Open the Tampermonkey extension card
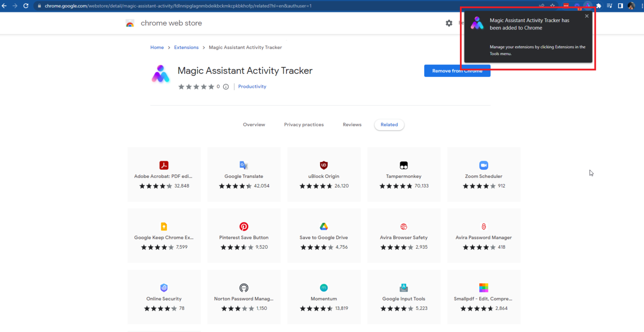The width and height of the screenshot is (644, 332). 403,174
